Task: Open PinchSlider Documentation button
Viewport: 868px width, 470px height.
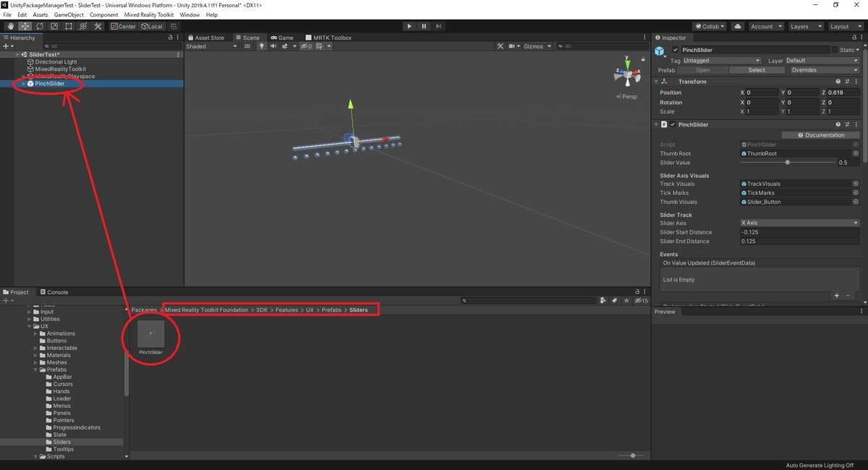Action: pos(821,135)
